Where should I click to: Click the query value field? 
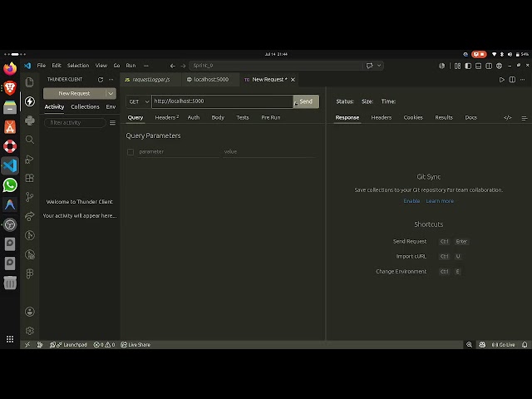(x=269, y=151)
